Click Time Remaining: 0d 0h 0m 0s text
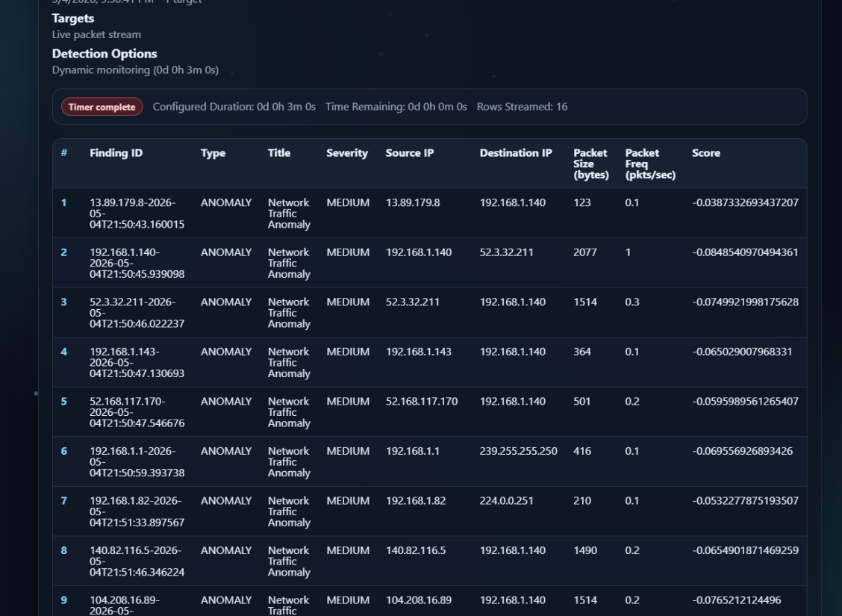Image resolution: width=842 pixels, height=616 pixels. [x=396, y=107]
